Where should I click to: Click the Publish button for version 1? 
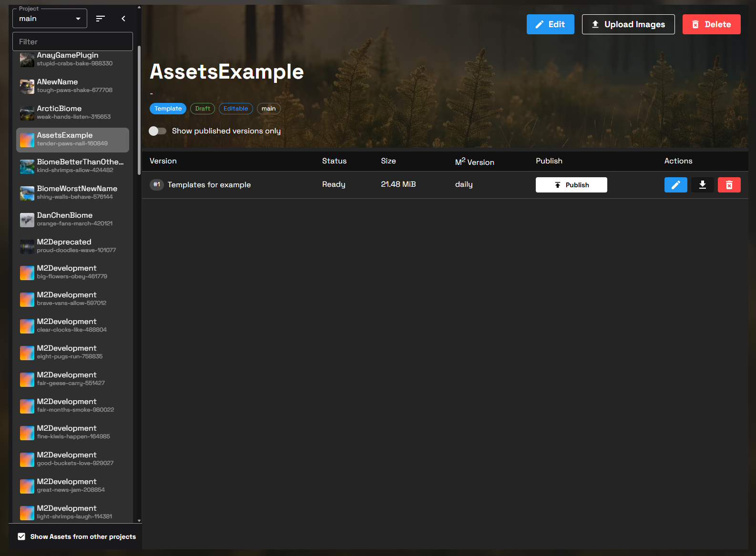coord(571,185)
